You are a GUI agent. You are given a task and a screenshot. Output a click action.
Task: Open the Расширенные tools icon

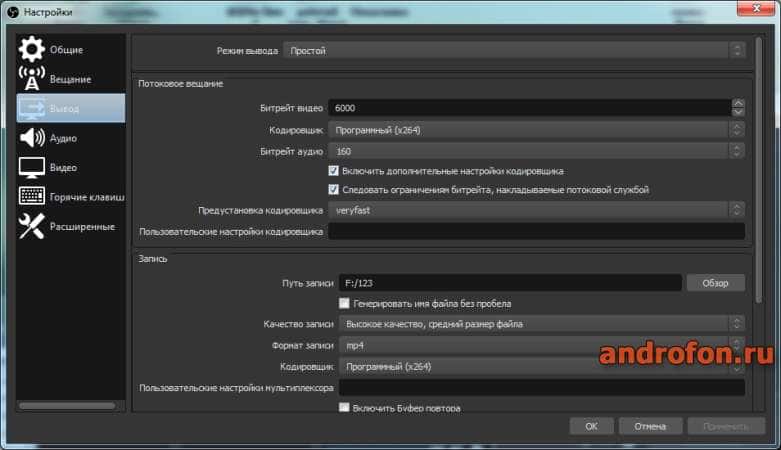click(32, 226)
